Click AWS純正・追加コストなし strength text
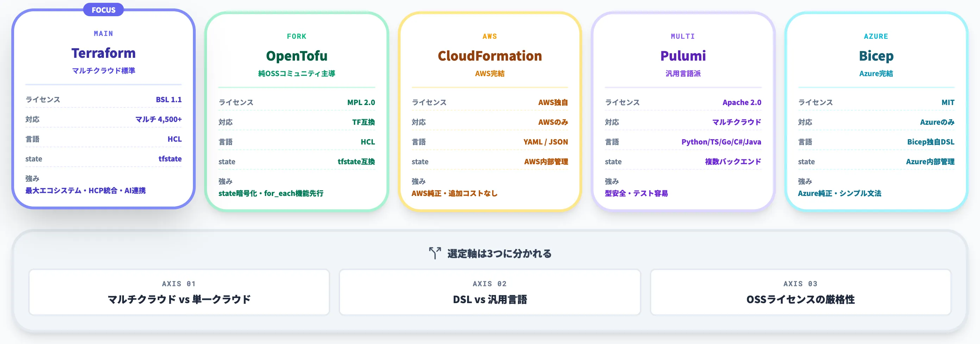This screenshot has height=344, width=980. (454, 193)
